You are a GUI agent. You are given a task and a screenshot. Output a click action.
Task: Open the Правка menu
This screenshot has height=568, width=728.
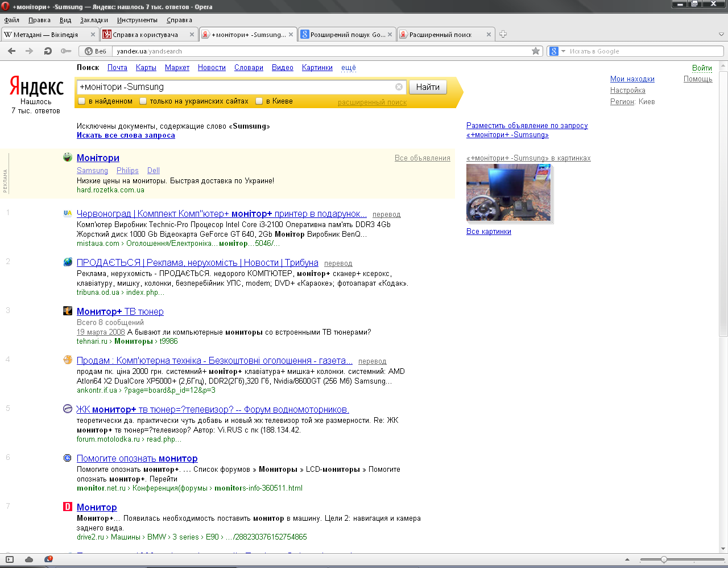coord(39,20)
